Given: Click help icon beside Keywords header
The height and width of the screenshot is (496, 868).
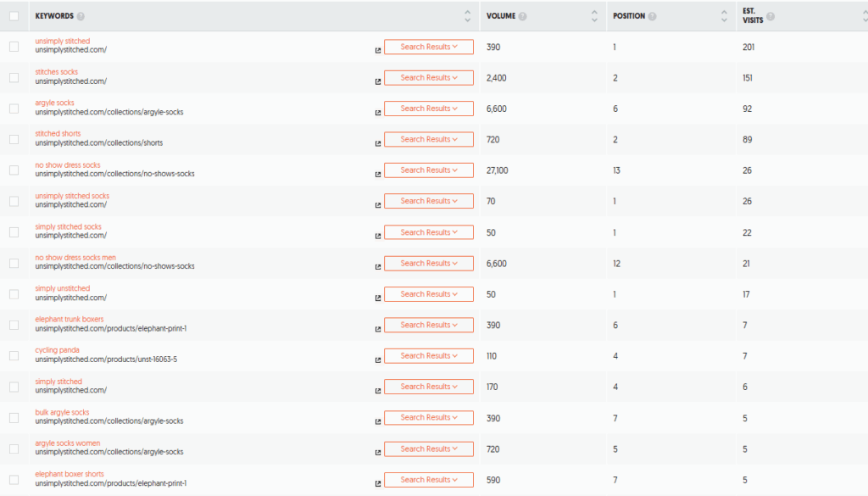Looking at the screenshot, I should [x=81, y=16].
